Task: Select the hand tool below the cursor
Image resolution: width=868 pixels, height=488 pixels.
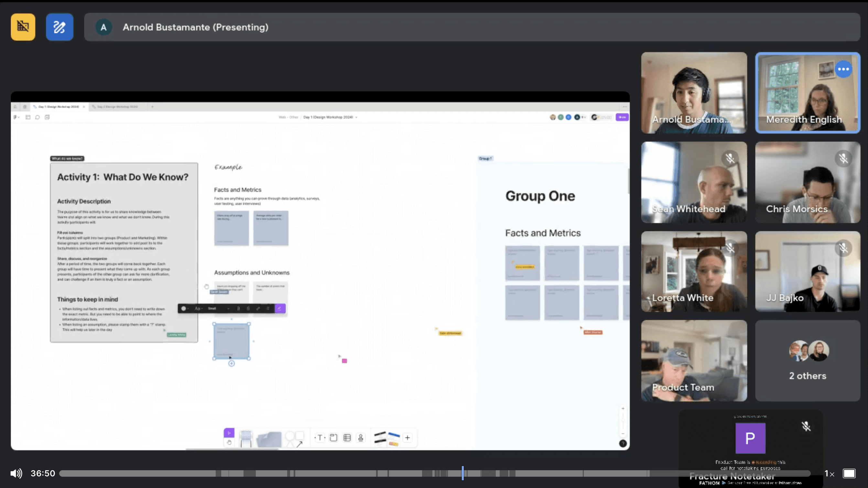Action: (x=229, y=442)
